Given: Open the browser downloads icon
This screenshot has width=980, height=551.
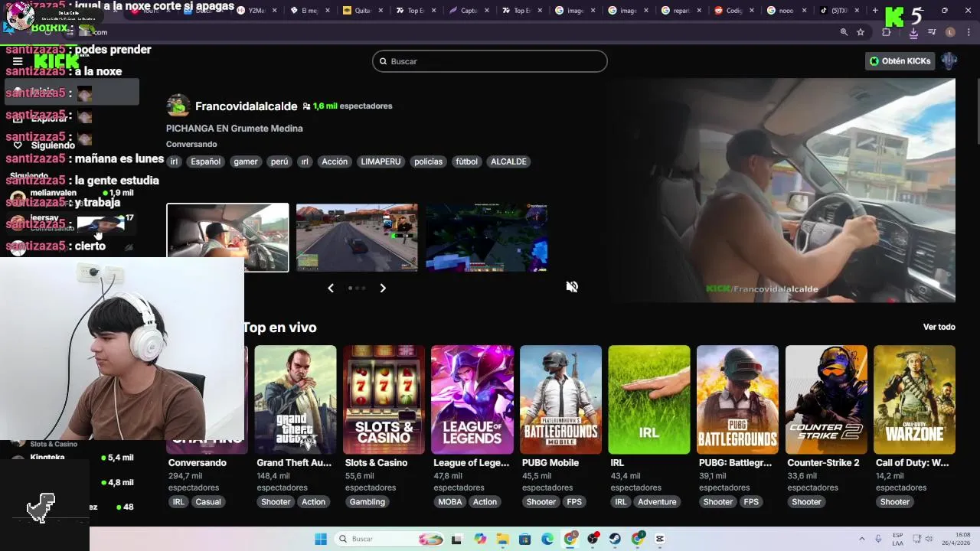Looking at the screenshot, I should click(x=913, y=32).
